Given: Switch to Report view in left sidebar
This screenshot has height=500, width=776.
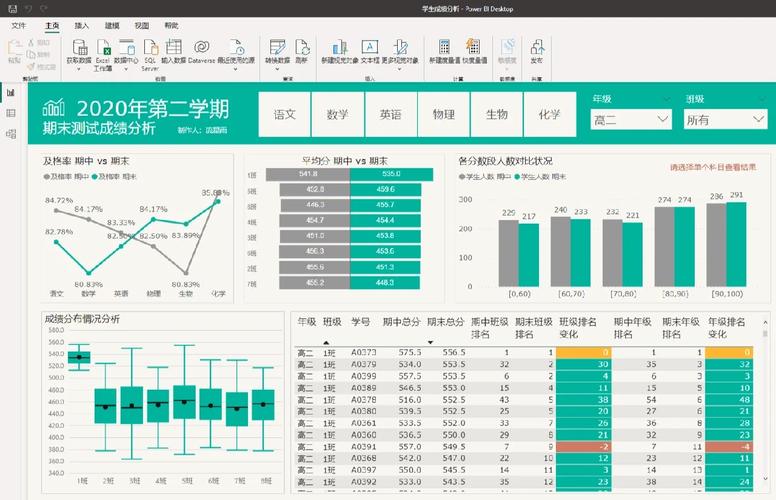Looking at the screenshot, I should (11, 93).
